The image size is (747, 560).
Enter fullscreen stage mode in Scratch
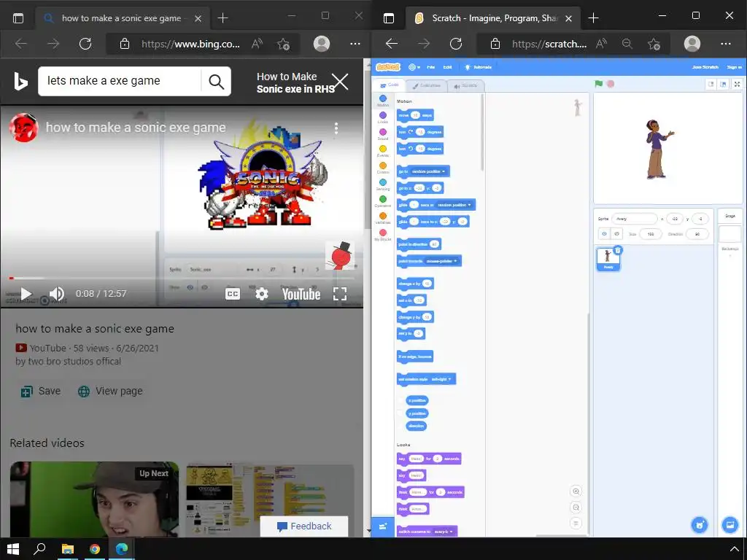pyautogui.click(x=737, y=84)
